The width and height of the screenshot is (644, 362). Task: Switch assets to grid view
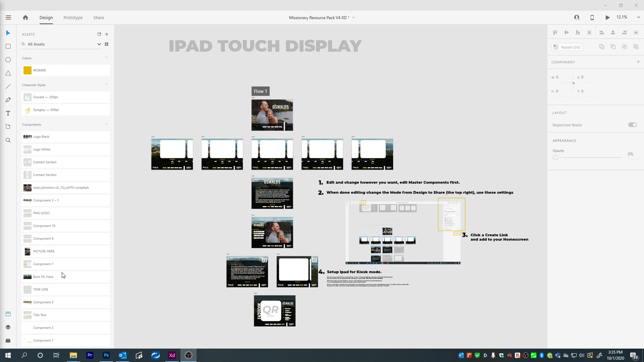[107, 44]
